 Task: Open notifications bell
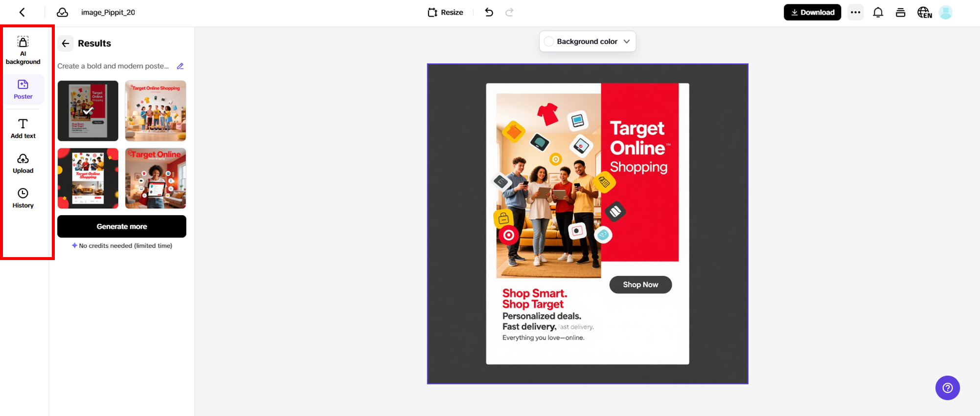(878, 12)
